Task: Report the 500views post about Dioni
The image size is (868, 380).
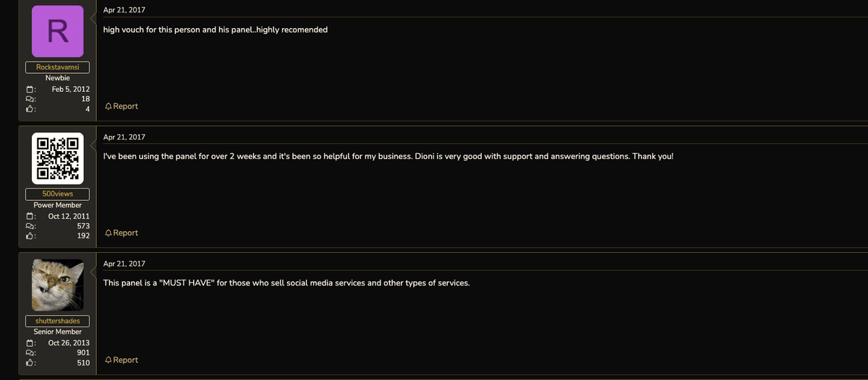Action: tap(122, 233)
